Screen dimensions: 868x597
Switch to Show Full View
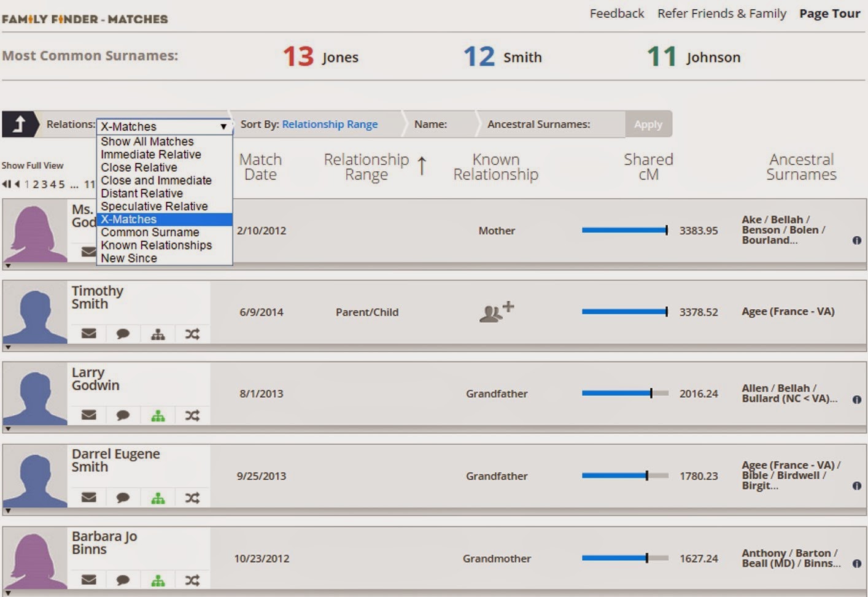pyautogui.click(x=33, y=166)
